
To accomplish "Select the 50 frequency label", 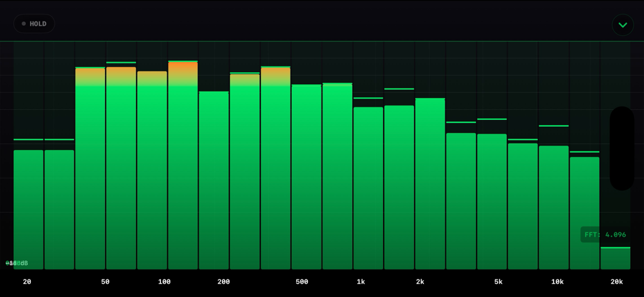I will (x=105, y=282).
